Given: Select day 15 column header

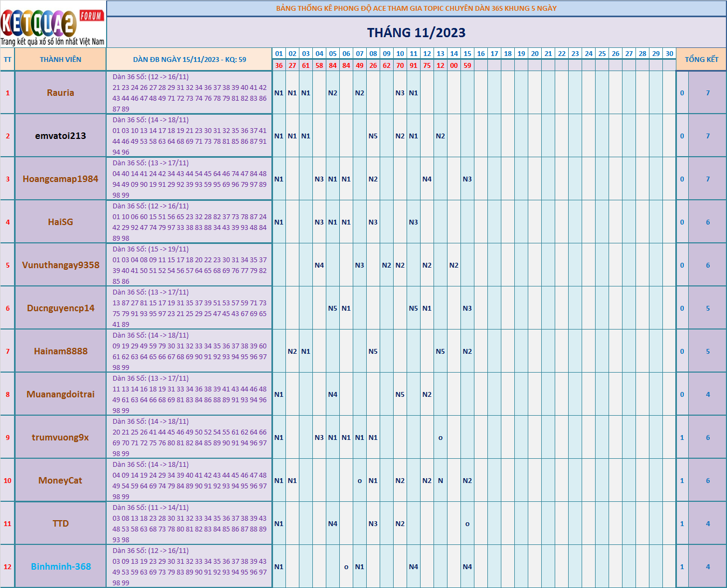Looking at the screenshot, I should [467, 53].
